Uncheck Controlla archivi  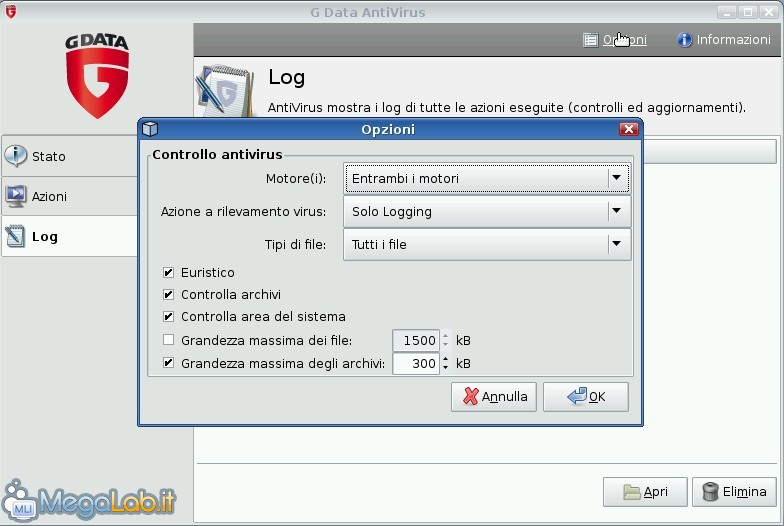(168, 294)
